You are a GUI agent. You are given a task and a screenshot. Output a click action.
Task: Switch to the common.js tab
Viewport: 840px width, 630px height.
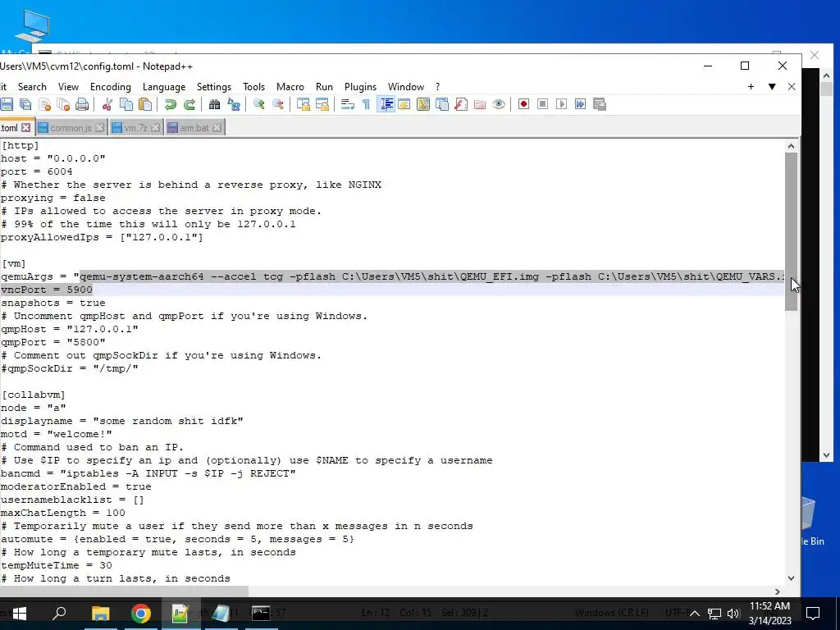coord(71,128)
